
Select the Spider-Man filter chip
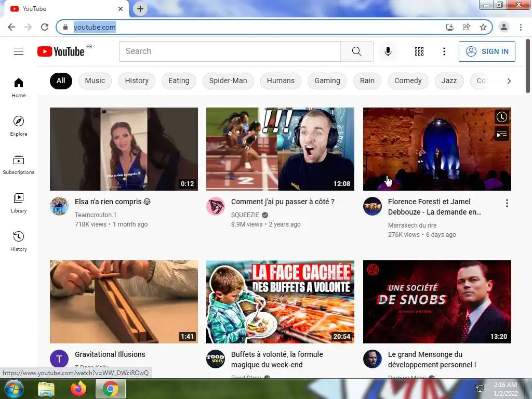tap(228, 81)
